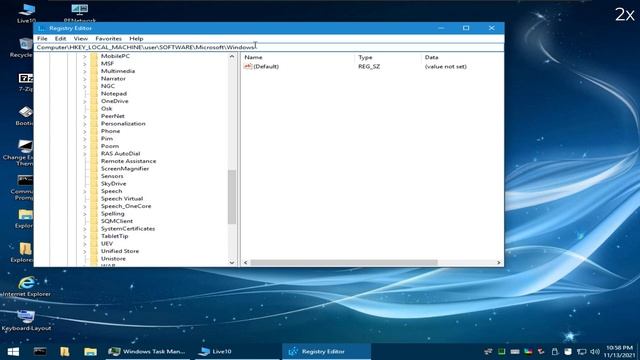Expand the MSF key
The width and height of the screenshot is (640, 360).
[x=84, y=64]
